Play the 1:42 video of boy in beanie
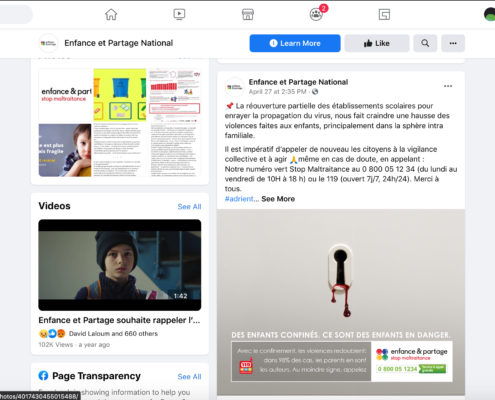This screenshot has height=400, width=495. (120, 265)
